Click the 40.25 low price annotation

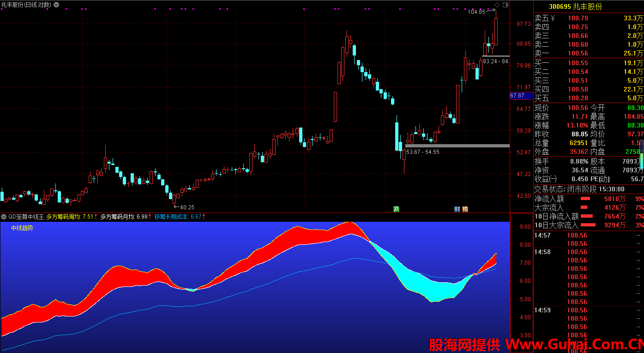click(187, 207)
